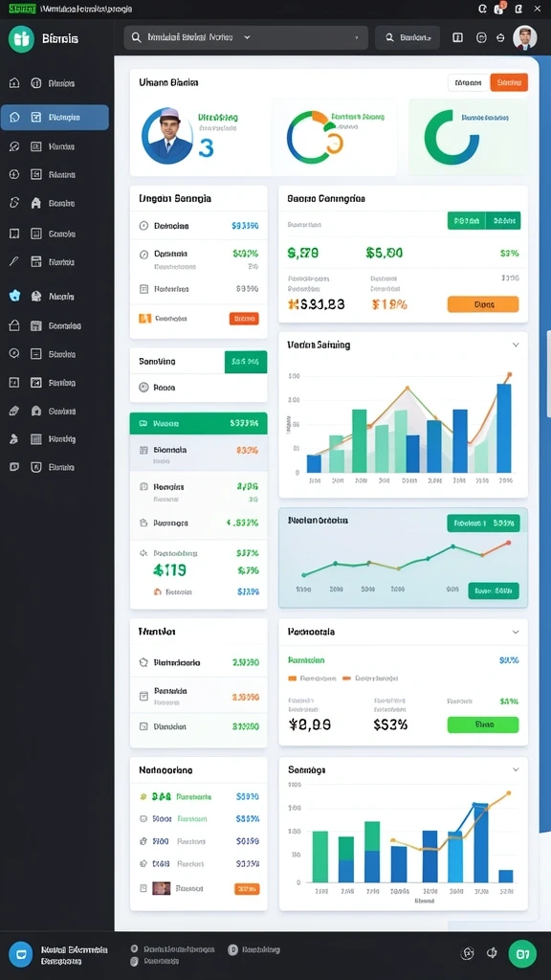The image size is (551, 980).
Task: Click the blue round icon in the bottom footer bar
Action: pos(21,954)
